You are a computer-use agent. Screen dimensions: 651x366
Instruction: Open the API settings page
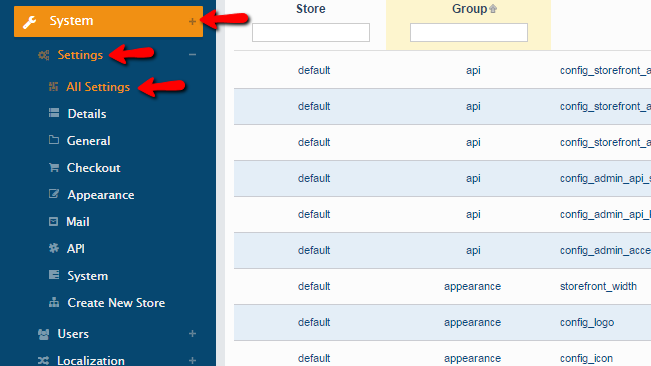pyautogui.click(x=76, y=249)
